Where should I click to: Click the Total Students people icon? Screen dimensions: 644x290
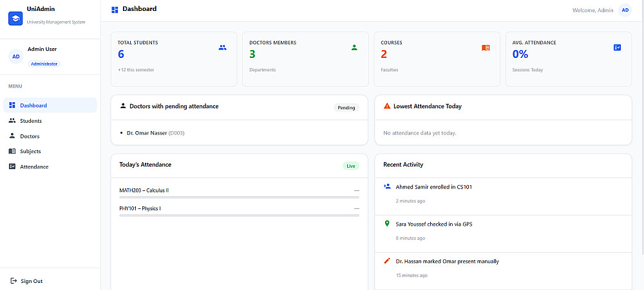click(x=223, y=48)
